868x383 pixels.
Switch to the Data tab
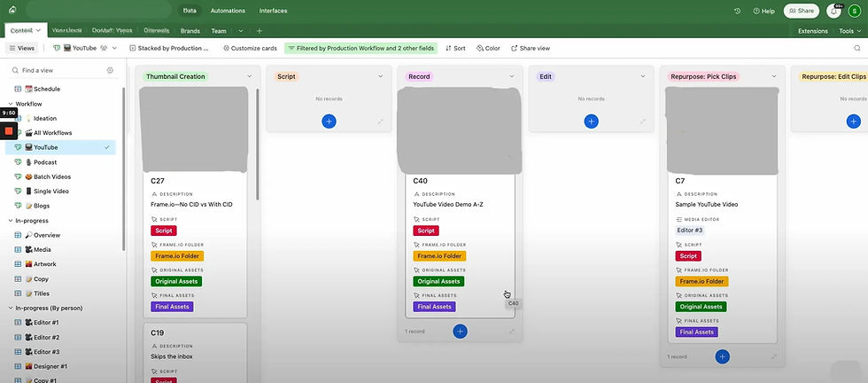click(190, 11)
